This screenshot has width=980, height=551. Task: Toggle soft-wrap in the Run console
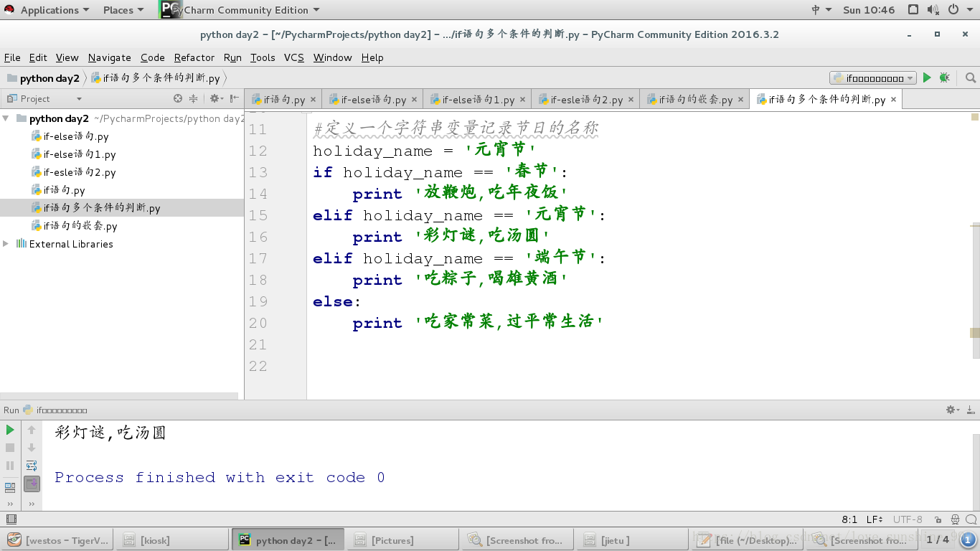click(x=32, y=466)
